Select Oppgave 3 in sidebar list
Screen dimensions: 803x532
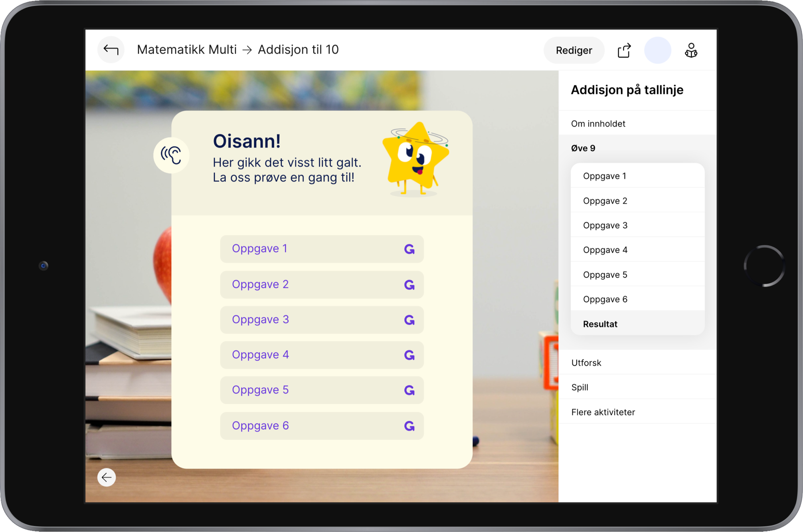[605, 225]
